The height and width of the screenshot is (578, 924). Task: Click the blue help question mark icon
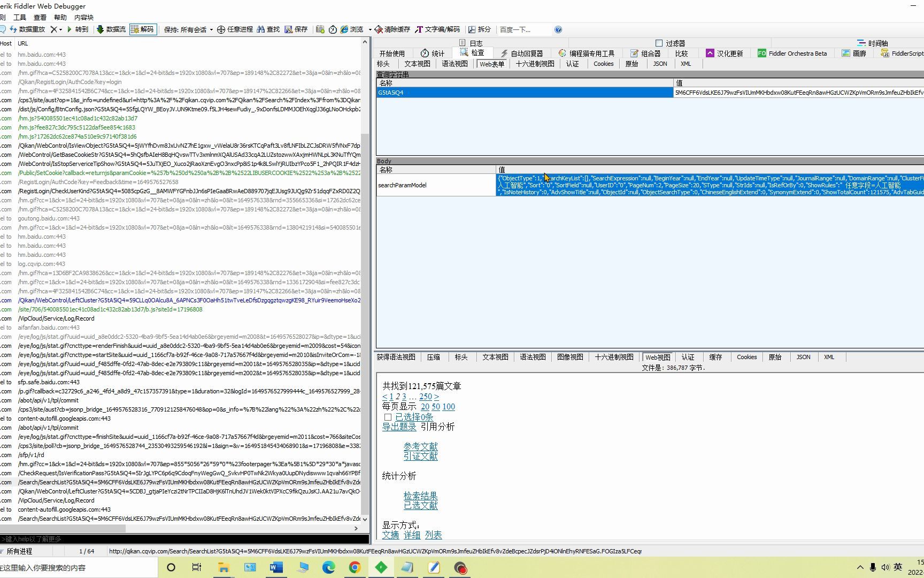(x=558, y=29)
